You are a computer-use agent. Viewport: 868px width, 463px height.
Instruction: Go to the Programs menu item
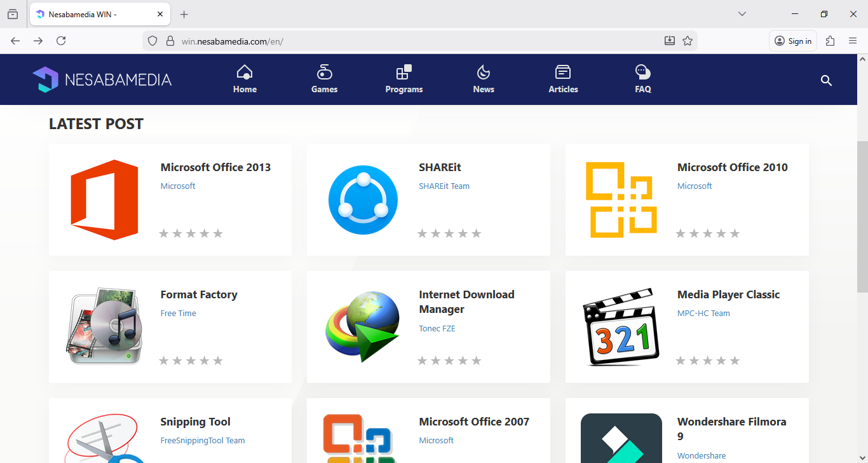[403, 79]
